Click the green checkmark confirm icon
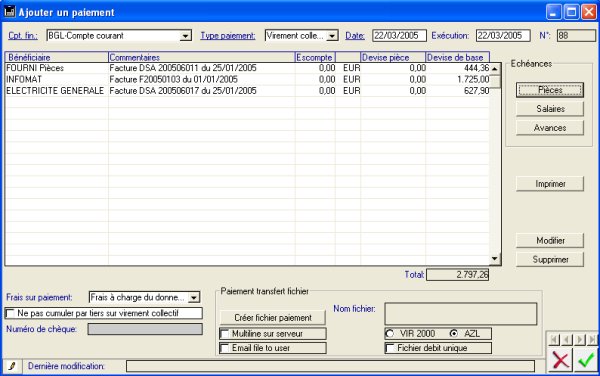Image resolution: width=600 pixels, height=376 pixels. pos(585,360)
